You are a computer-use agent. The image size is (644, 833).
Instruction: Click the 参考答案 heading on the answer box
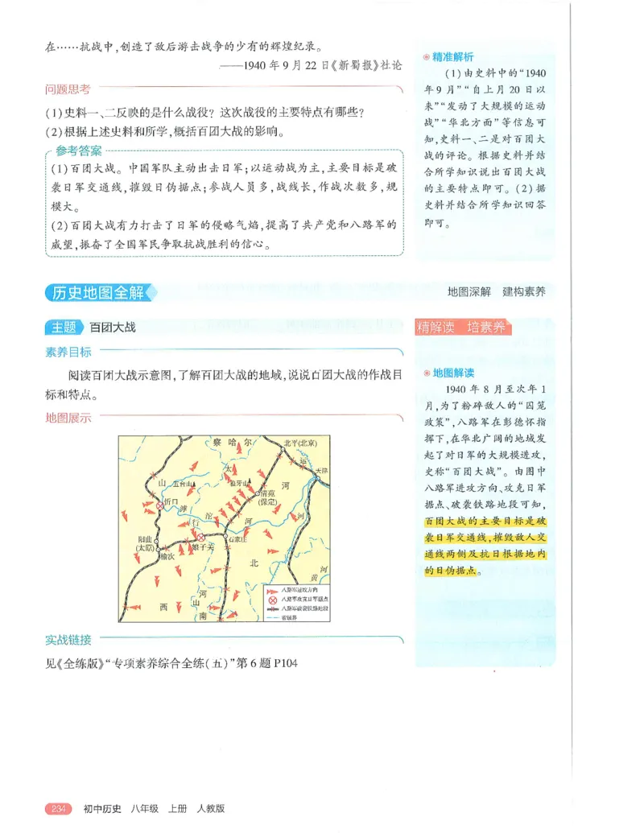[x=79, y=151]
